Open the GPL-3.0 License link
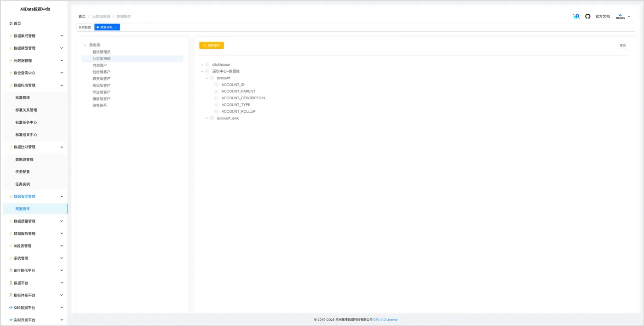Image resolution: width=644 pixels, height=326 pixels. pos(385,320)
